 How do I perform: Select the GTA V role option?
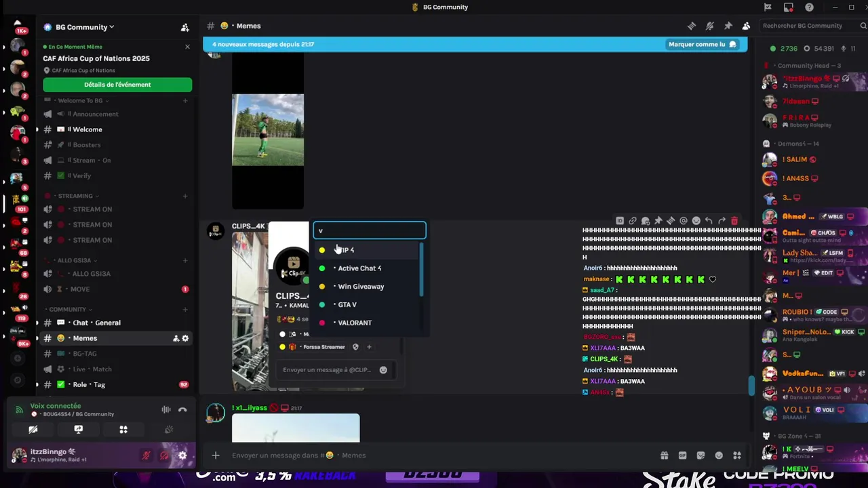[x=366, y=305]
